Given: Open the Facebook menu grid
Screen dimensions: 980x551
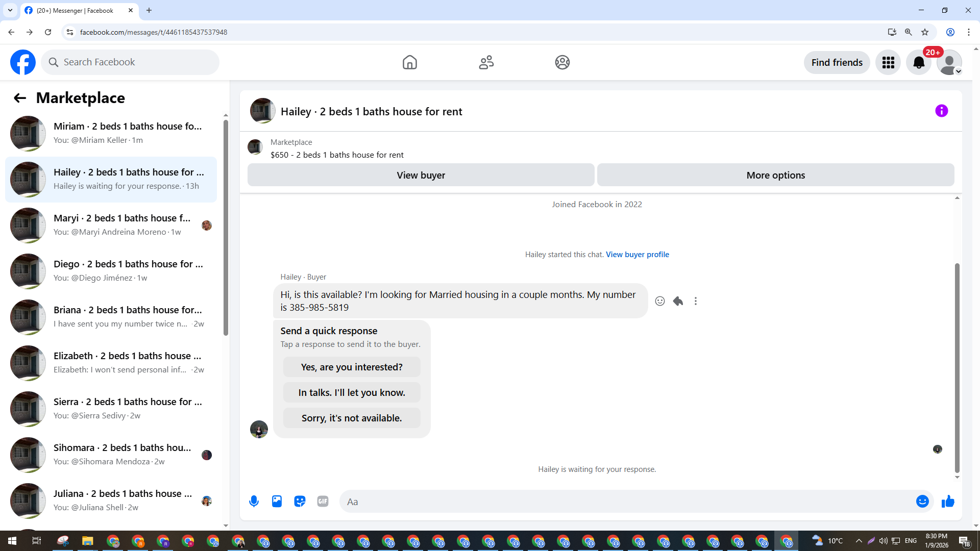Looking at the screenshot, I should pyautogui.click(x=888, y=62).
